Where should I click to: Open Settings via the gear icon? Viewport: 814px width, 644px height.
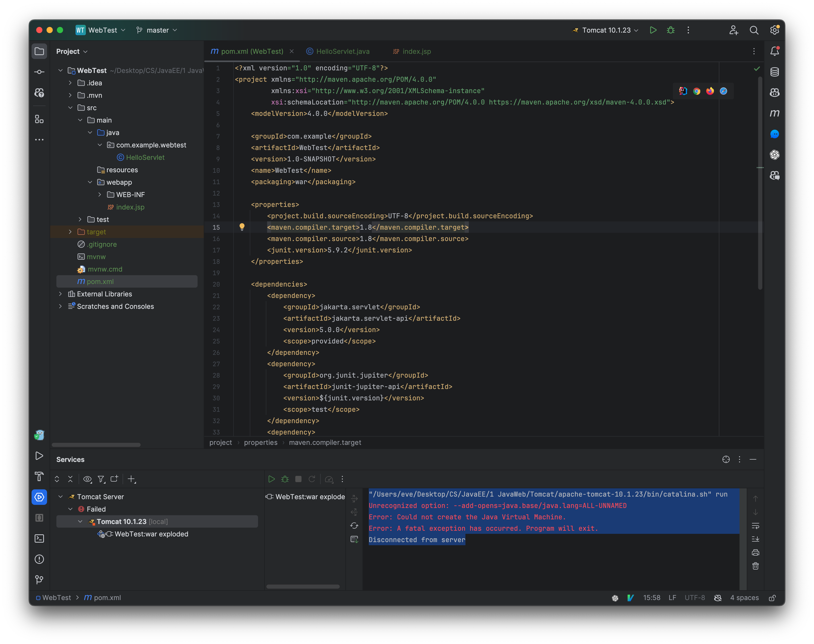[x=775, y=30]
